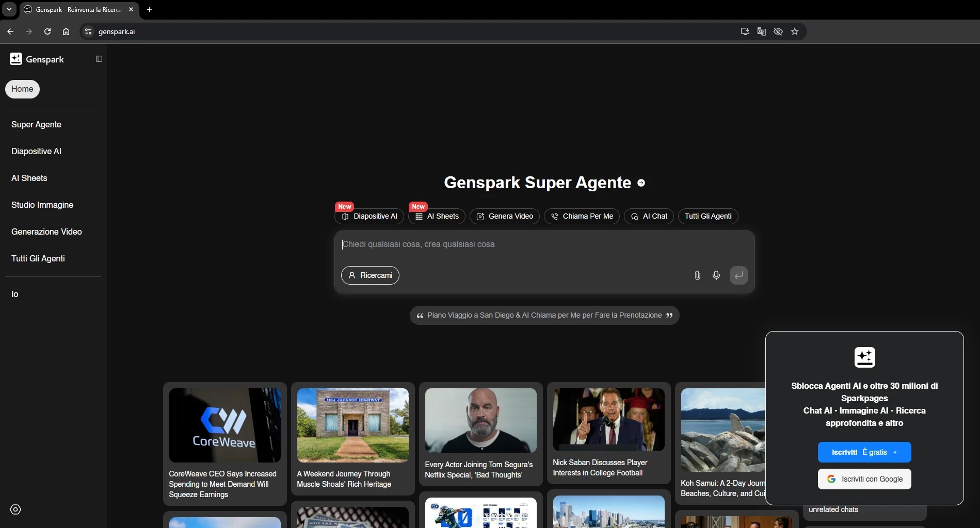Viewport: 980px width, 528px height.
Task: Open AI Sheets in sidebar
Action: tap(29, 178)
